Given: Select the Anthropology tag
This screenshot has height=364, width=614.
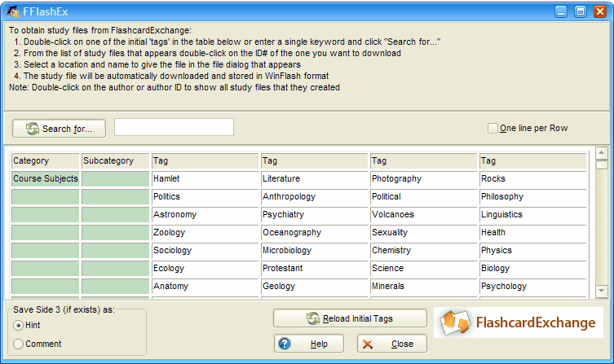Looking at the screenshot, I should point(315,197).
